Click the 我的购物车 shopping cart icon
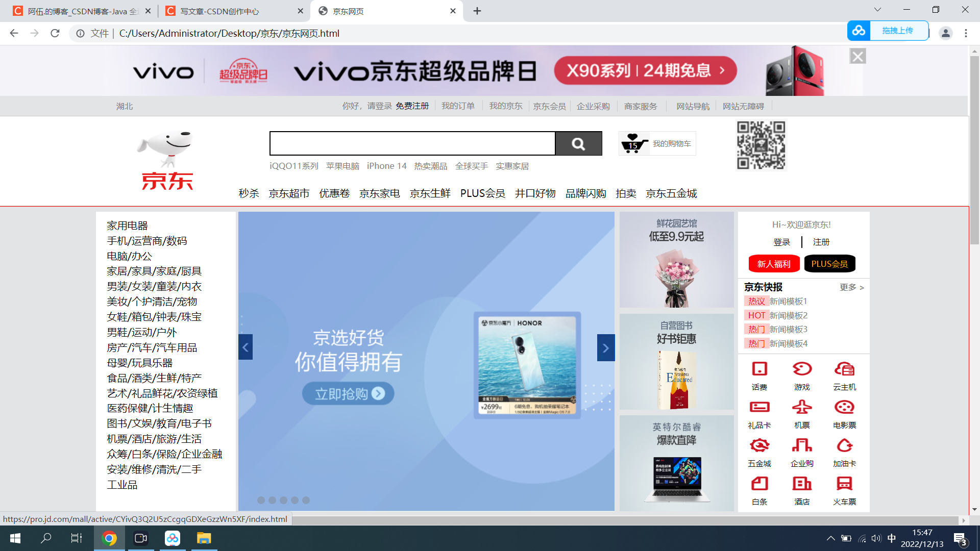Image resolution: width=980 pixels, height=551 pixels. click(x=634, y=144)
